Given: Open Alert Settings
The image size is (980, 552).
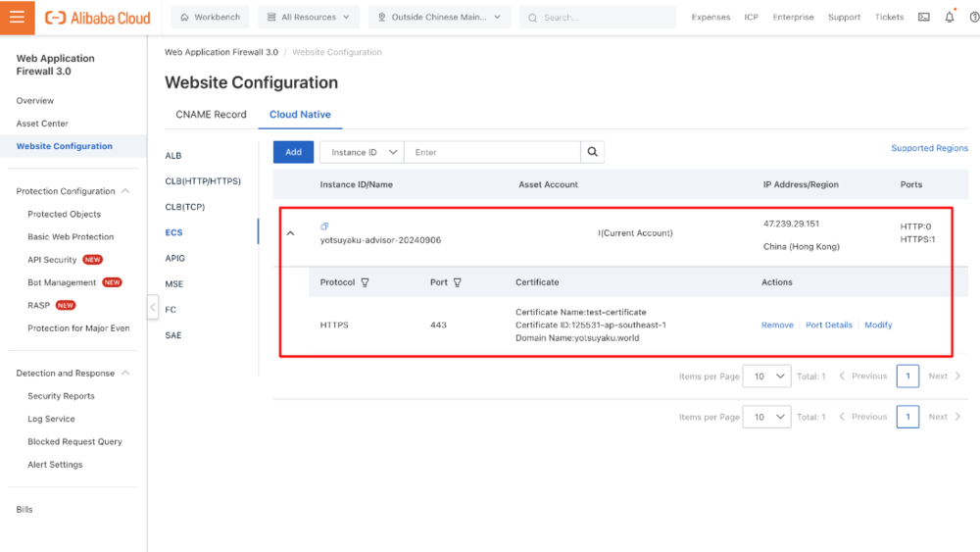Looking at the screenshot, I should coord(55,465).
